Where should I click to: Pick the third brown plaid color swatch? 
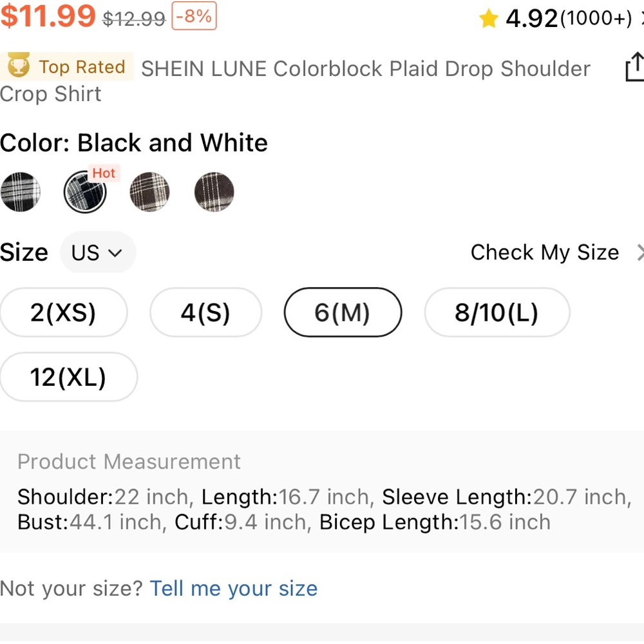149,192
